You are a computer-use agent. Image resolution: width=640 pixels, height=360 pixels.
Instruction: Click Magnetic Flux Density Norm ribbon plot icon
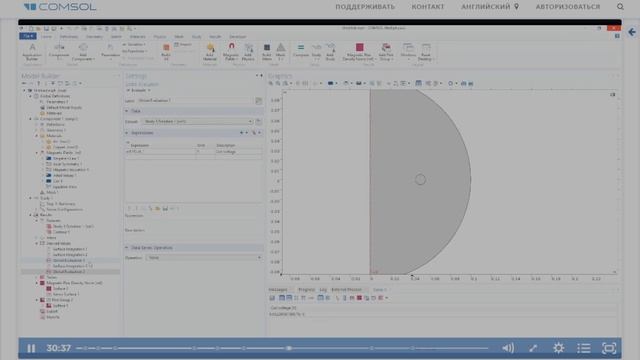(359, 52)
